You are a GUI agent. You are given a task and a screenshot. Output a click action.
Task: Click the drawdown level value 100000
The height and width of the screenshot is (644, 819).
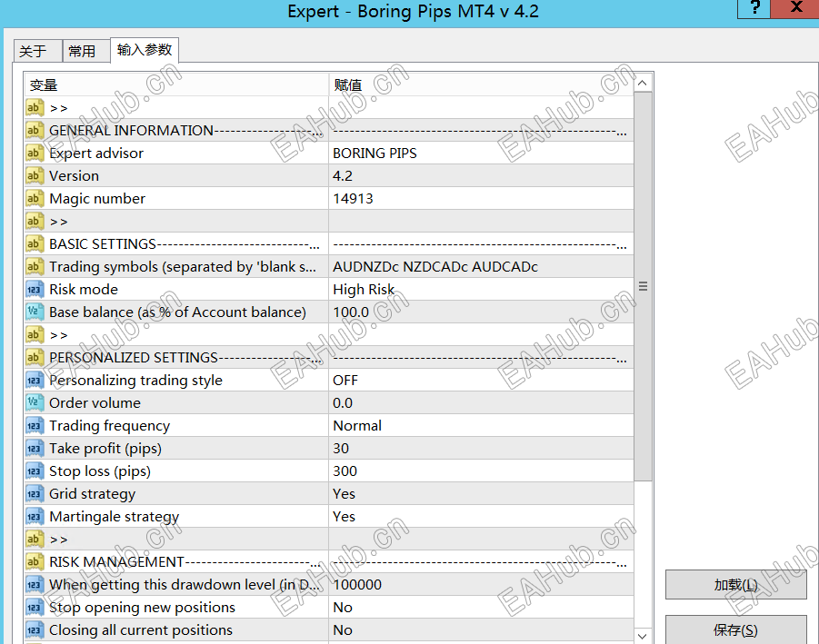click(x=481, y=585)
